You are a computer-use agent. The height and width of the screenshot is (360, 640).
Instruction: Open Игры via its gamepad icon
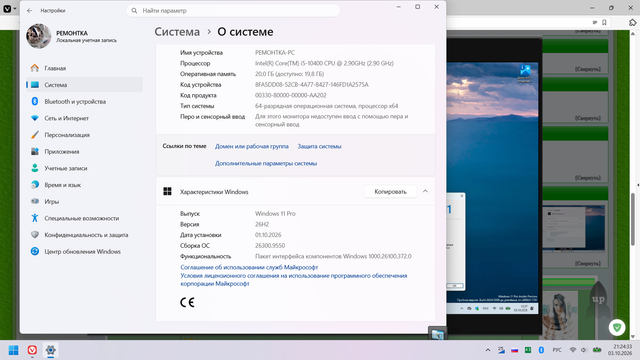coord(35,201)
